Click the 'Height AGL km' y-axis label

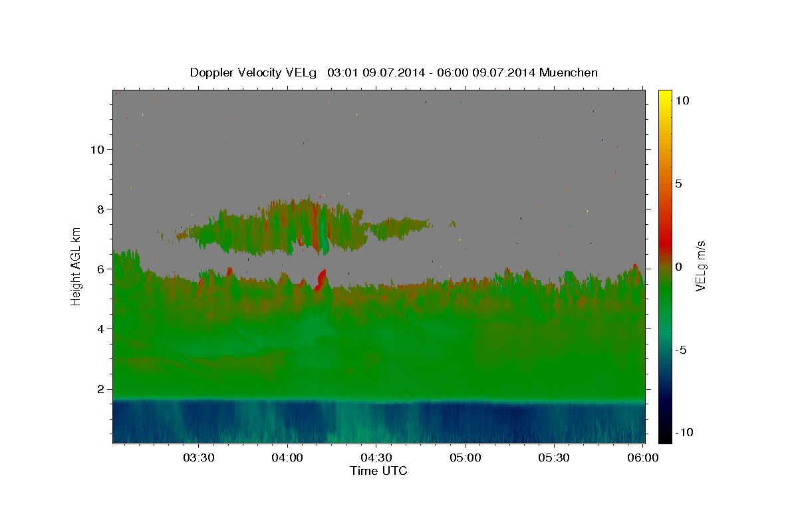point(76,266)
